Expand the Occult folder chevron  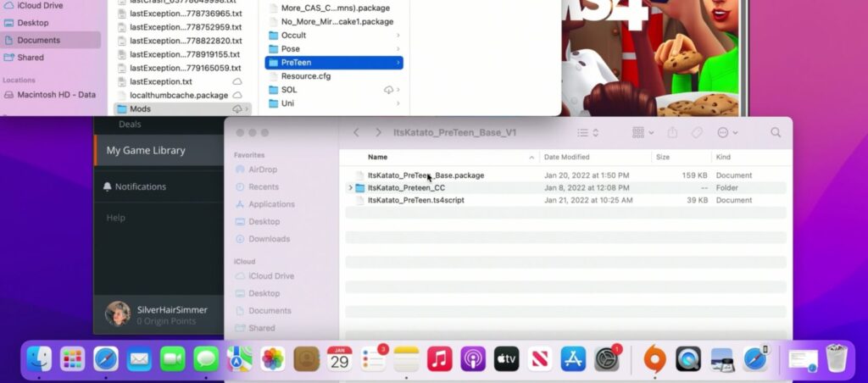pyautogui.click(x=398, y=35)
